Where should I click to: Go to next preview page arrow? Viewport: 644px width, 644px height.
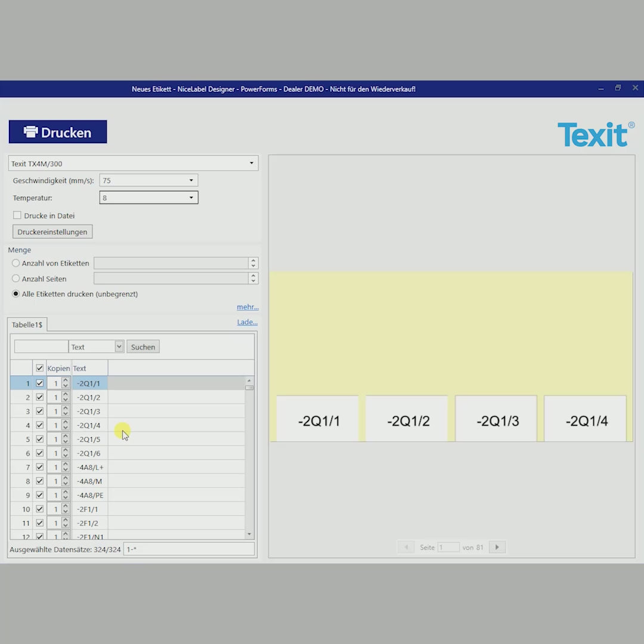tap(497, 547)
